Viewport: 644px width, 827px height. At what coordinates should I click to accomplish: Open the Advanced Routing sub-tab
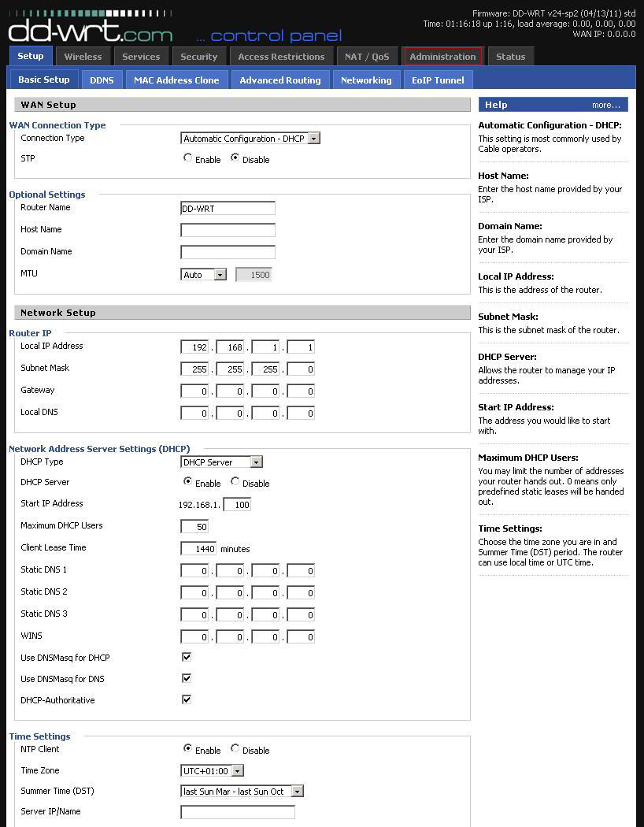click(x=280, y=80)
